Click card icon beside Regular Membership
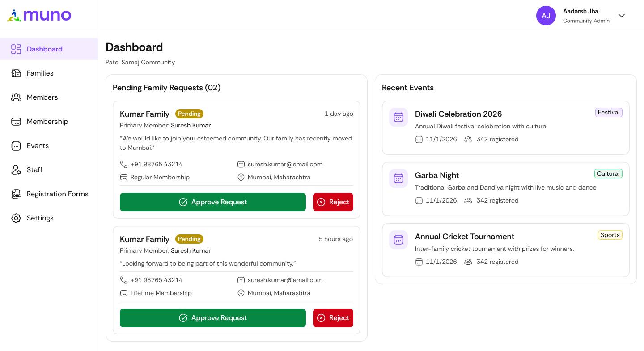The height and width of the screenshot is (351, 644). [x=124, y=177]
